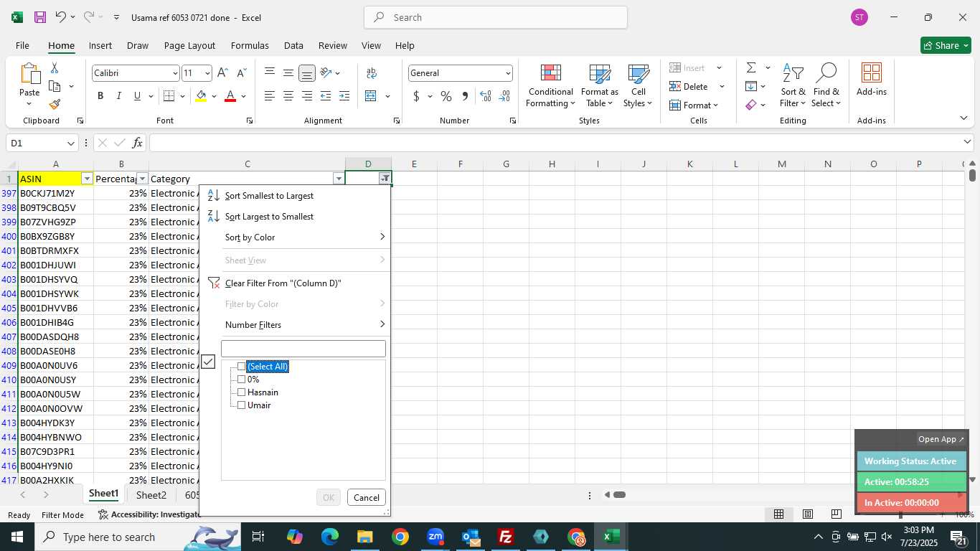Open Cell Styles gallery
The image size is (980, 551).
(x=638, y=85)
